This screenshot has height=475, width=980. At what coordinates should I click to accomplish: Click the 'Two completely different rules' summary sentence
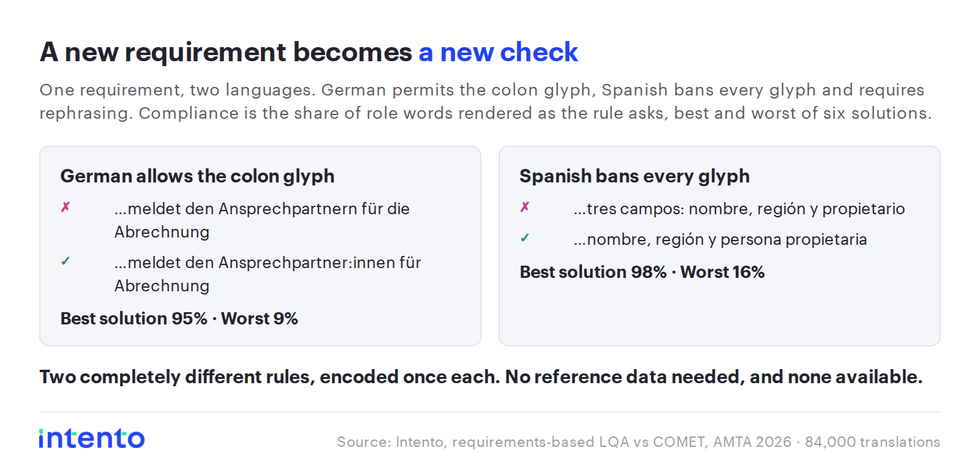pos(481,376)
